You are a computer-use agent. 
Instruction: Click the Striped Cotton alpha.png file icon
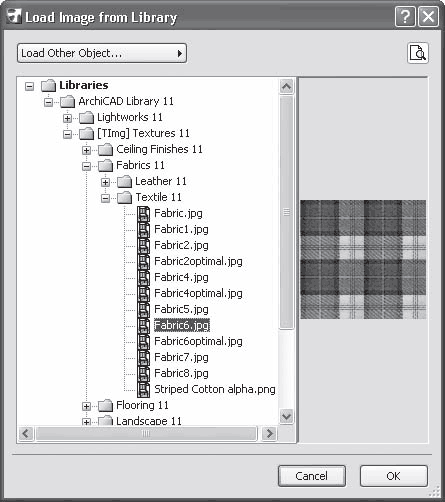click(144, 389)
